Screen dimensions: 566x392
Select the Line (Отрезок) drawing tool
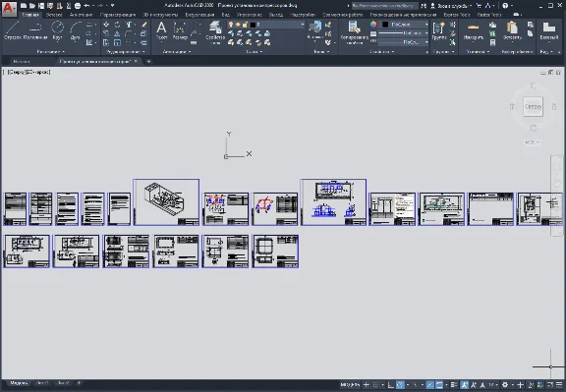click(x=12, y=30)
